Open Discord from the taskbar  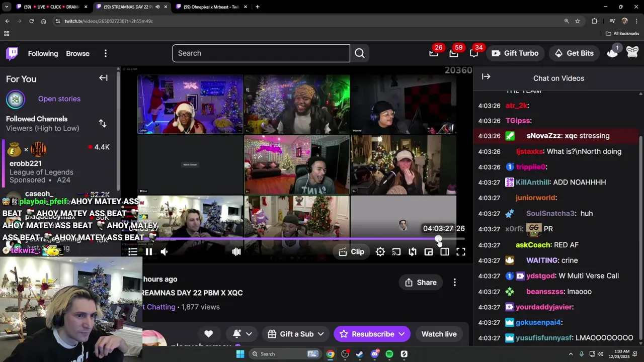tap(375, 354)
